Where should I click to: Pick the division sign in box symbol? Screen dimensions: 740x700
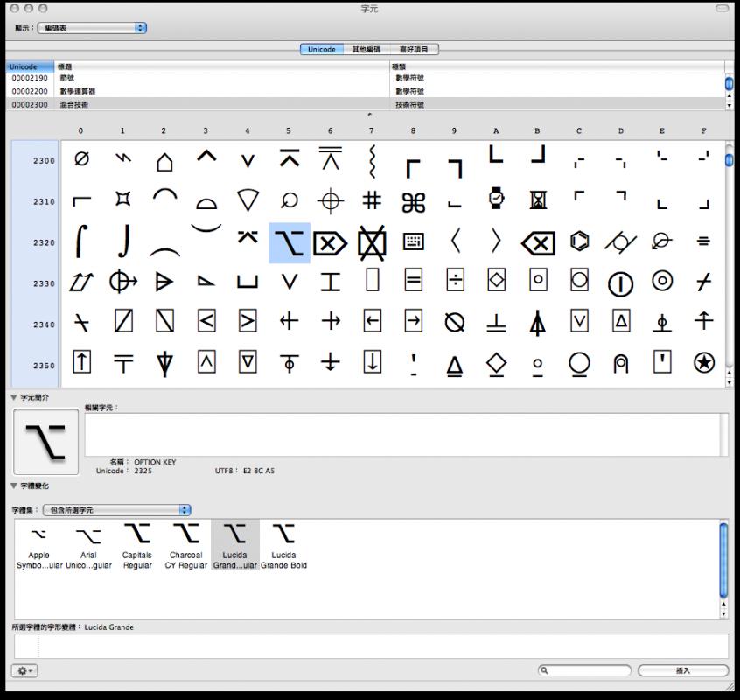[455, 283]
